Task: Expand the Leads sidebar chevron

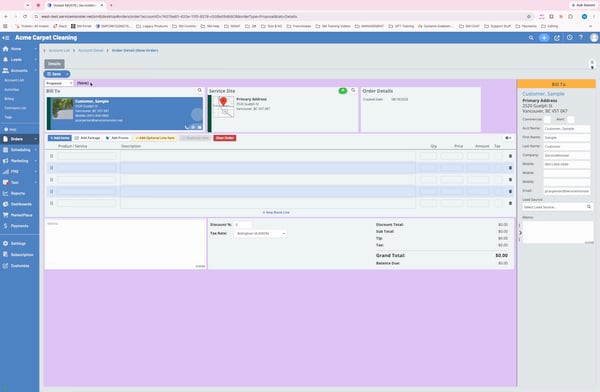Action: (x=36, y=60)
